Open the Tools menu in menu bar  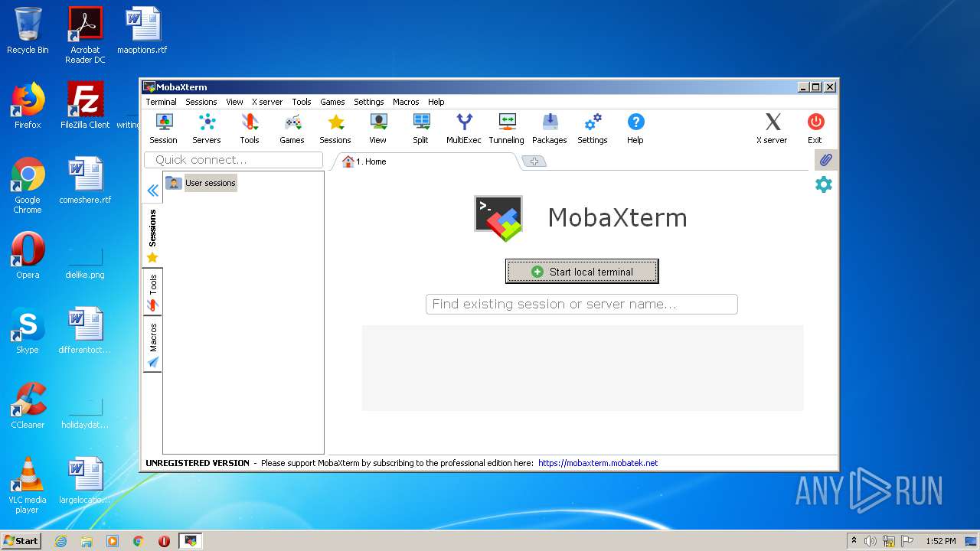tap(302, 102)
